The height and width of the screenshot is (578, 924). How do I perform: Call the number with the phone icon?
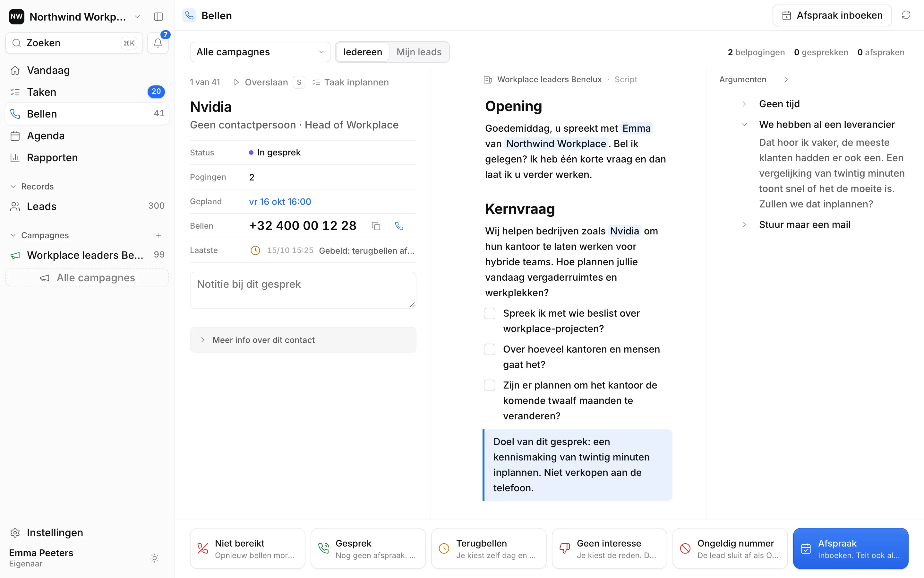click(x=399, y=226)
